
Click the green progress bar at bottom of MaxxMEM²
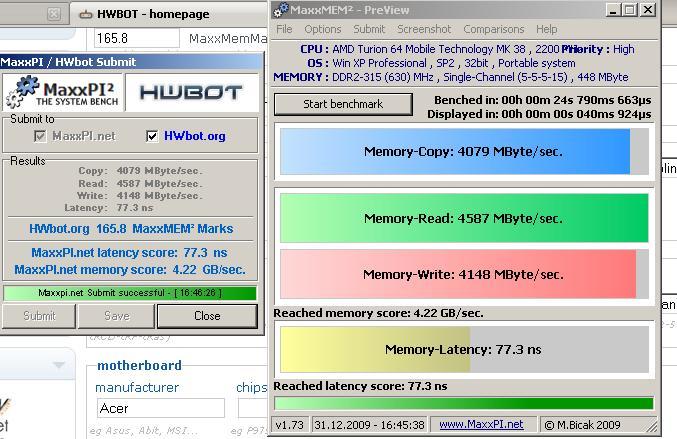pos(464,404)
